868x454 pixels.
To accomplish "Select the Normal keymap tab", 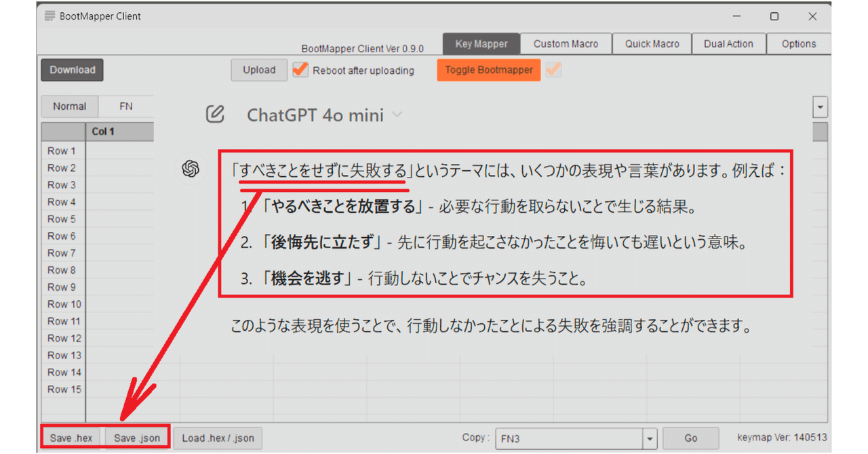I will [69, 106].
